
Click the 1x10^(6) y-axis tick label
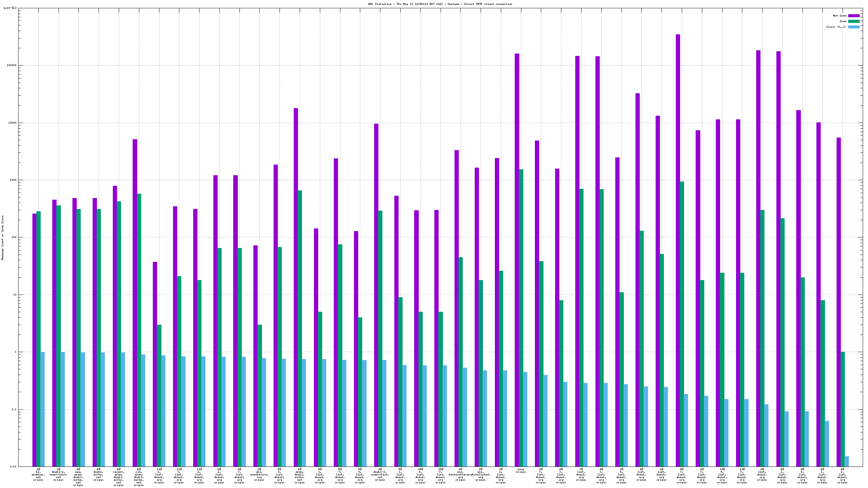[x=10, y=8]
